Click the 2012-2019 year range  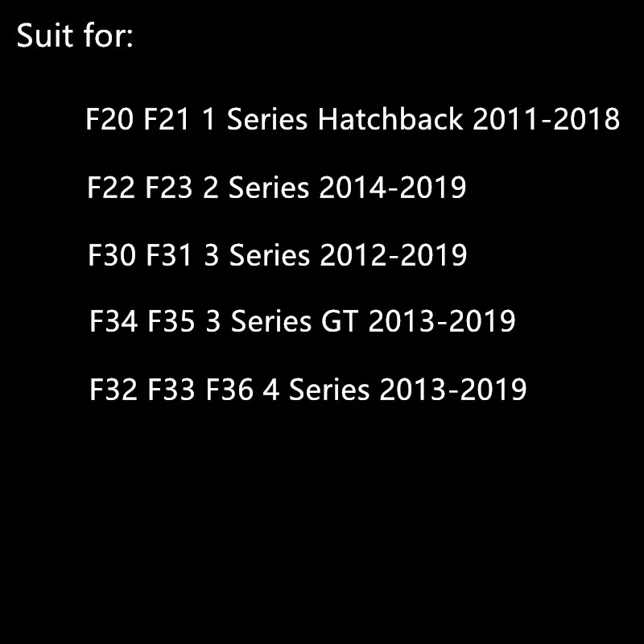click(394, 256)
